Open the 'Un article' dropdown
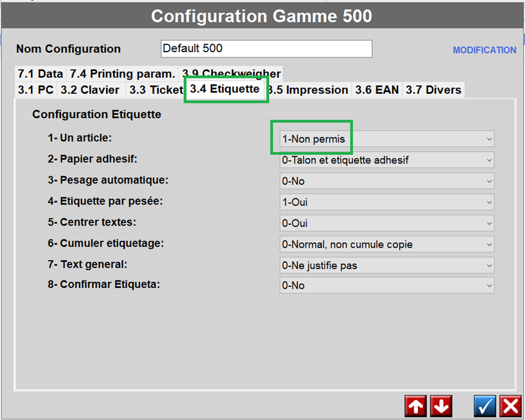525x420 pixels. pos(387,139)
